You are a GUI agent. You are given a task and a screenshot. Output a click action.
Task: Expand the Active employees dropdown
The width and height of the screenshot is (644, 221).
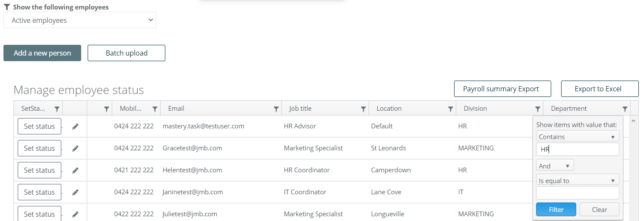[x=80, y=20]
